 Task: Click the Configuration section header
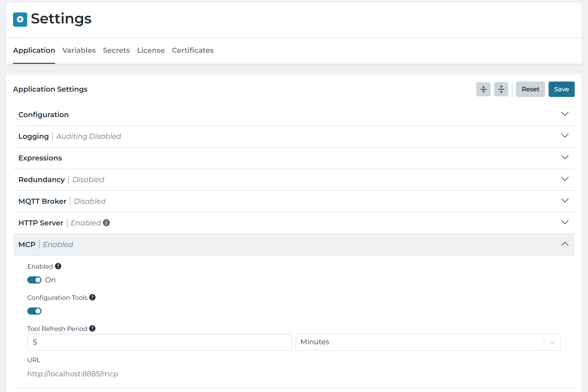pyautogui.click(x=294, y=115)
